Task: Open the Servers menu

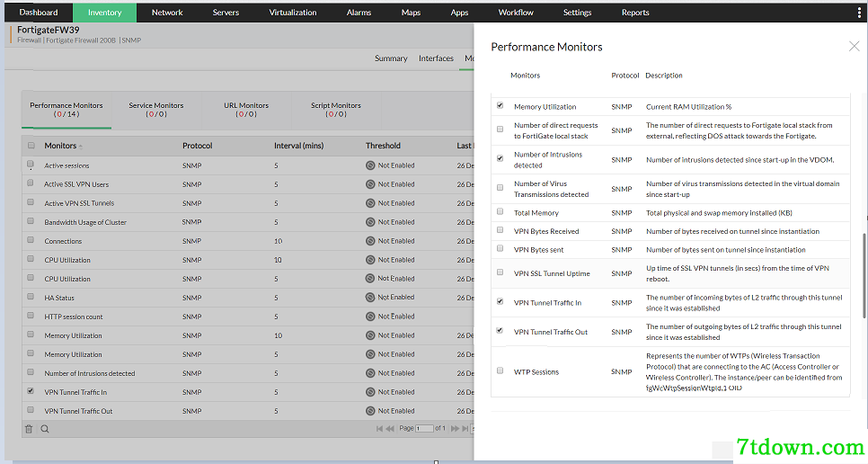Action: pos(226,13)
